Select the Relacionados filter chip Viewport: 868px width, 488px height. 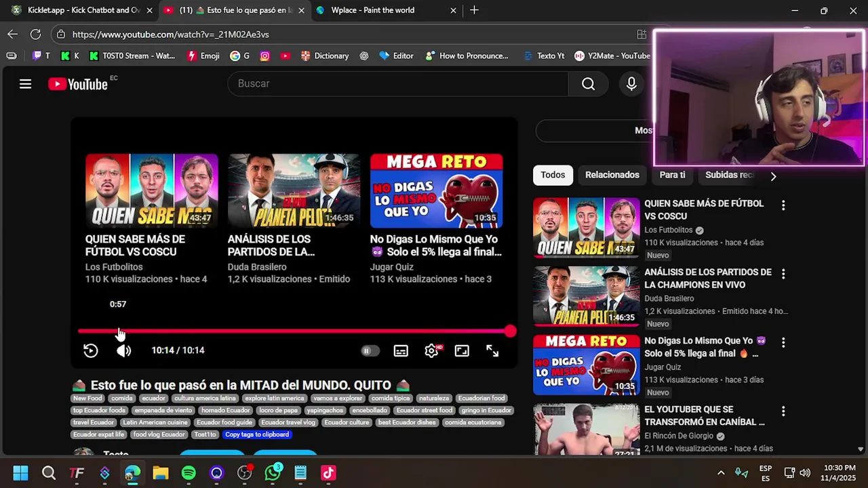coord(612,175)
